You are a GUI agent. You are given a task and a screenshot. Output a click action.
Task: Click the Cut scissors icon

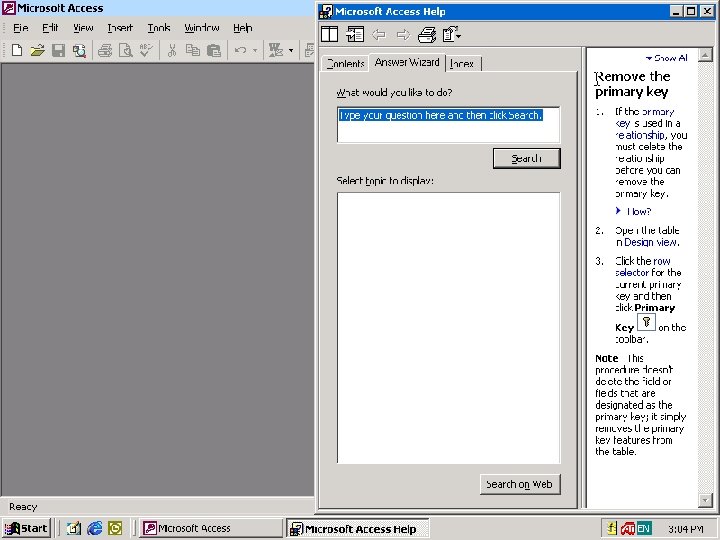click(x=172, y=50)
